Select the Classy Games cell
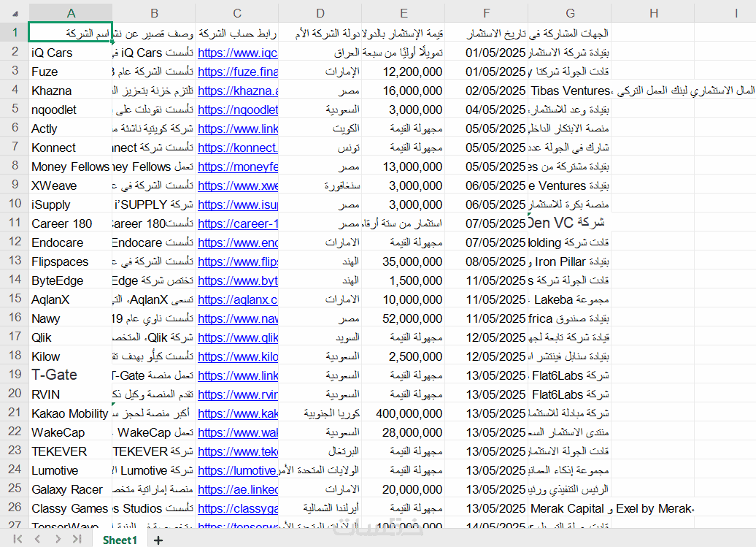The width and height of the screenshot is (756, 547). click(x=71, y=508)
